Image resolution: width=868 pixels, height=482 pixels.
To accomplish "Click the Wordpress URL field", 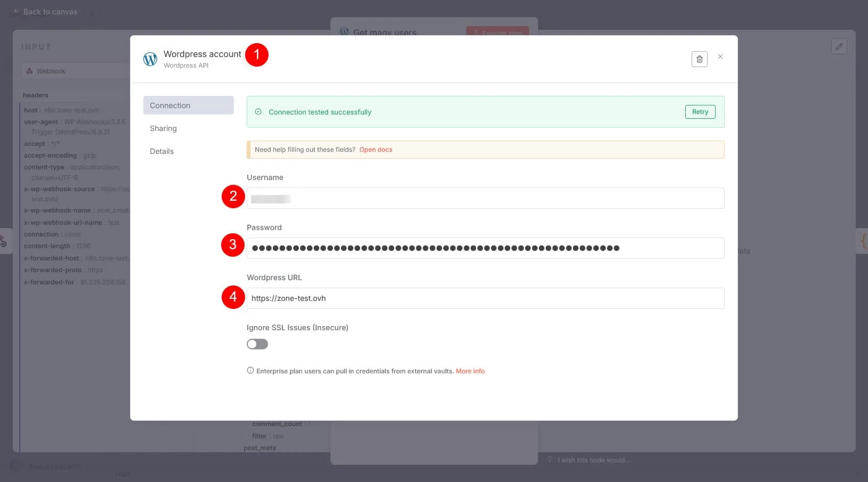I will 485,298.
